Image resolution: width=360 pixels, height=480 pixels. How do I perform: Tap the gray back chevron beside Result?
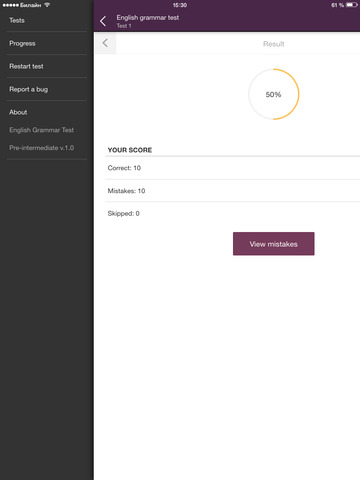105,43
